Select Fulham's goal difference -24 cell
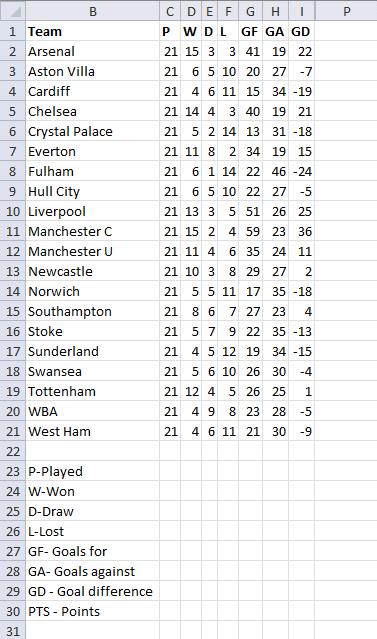Screen dimensions: 377x639 301,171
